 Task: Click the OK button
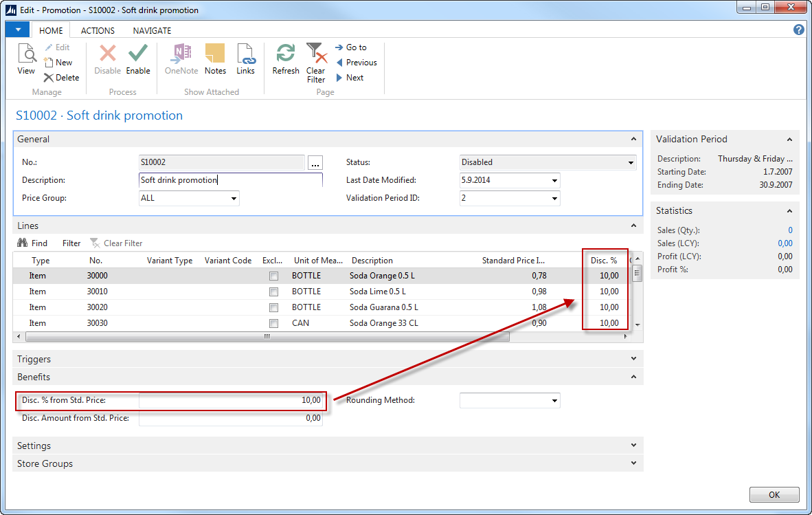coord(774,494)
